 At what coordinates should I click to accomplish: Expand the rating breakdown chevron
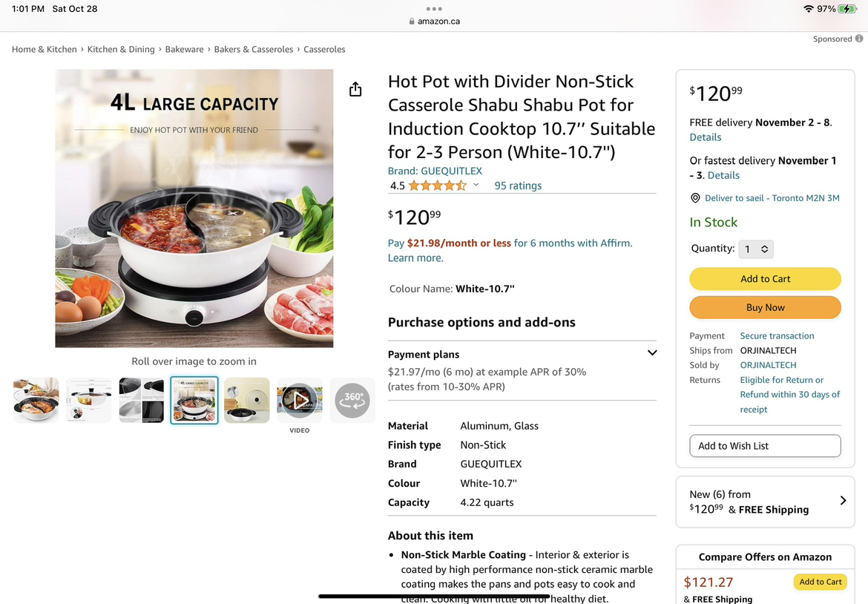pos(476,185)
